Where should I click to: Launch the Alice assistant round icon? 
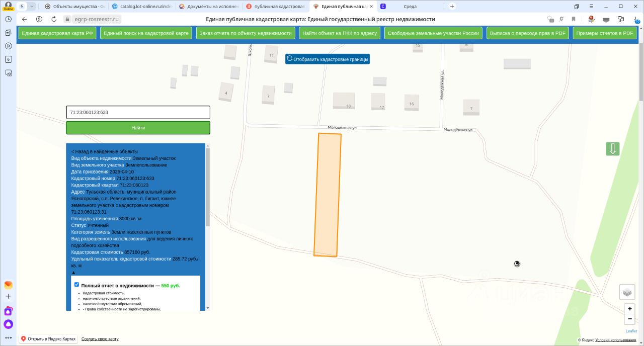(x=8, y=324)
